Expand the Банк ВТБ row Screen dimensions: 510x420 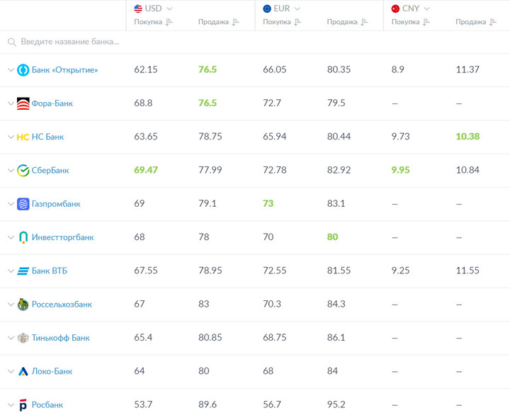point(11,271)
